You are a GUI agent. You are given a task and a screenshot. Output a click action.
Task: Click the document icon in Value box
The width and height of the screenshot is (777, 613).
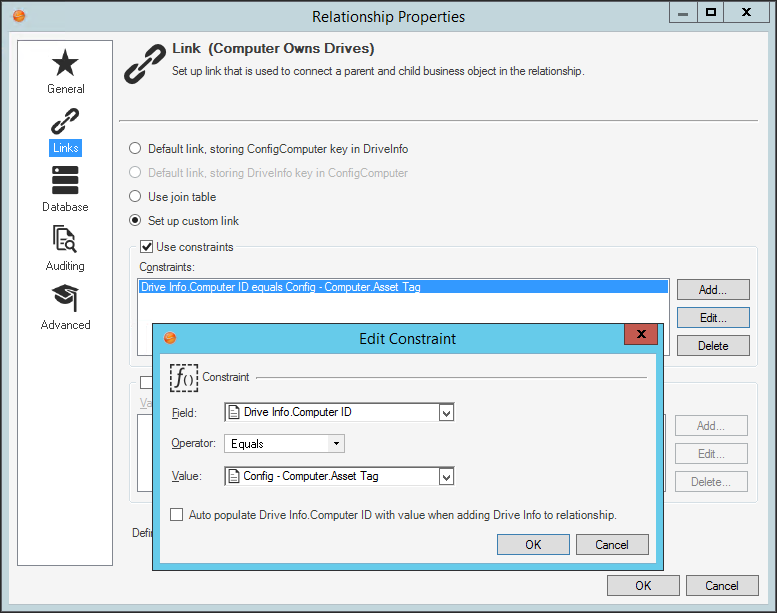click(x=234, y=476)
